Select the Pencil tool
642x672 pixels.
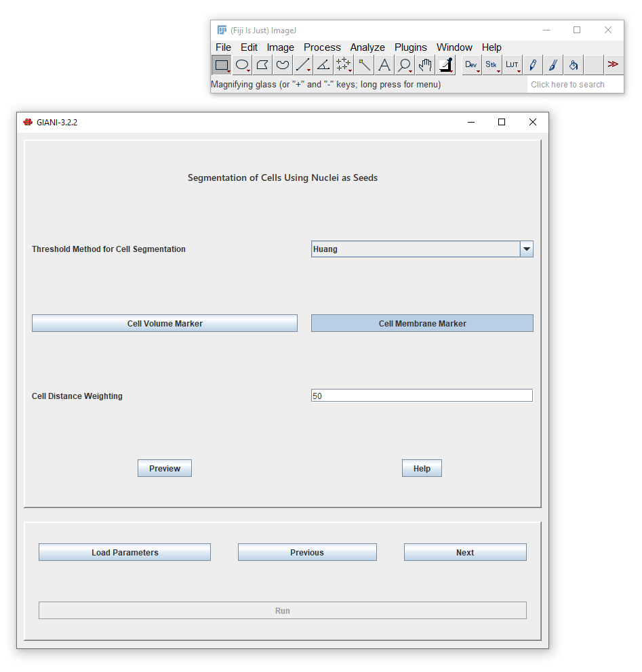click(533, 65)
